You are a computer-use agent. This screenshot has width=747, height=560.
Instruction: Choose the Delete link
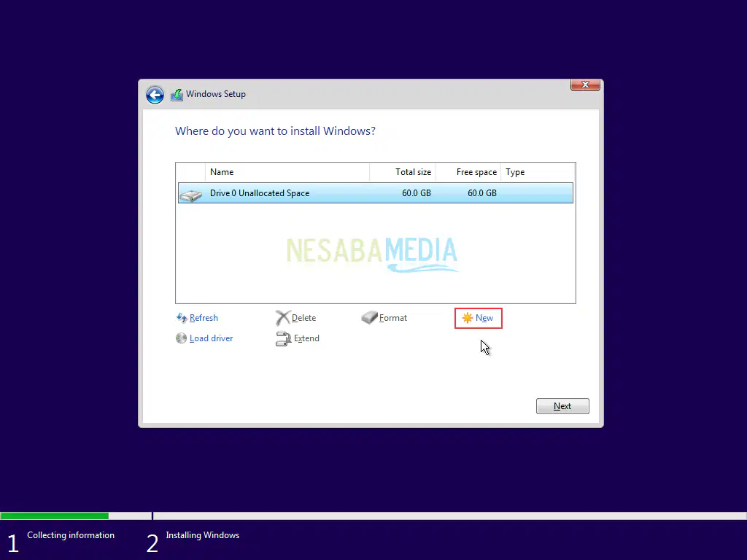click(x=303, y=318)
